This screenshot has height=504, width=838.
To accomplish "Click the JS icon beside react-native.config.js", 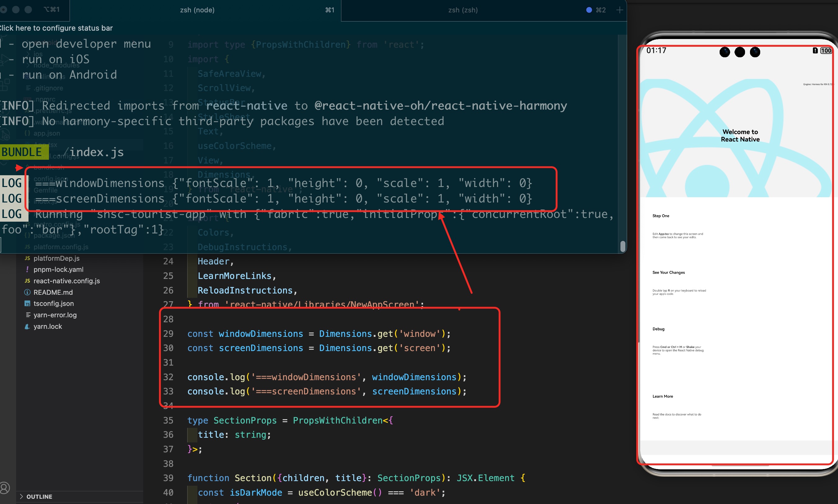I will point(27,281).
